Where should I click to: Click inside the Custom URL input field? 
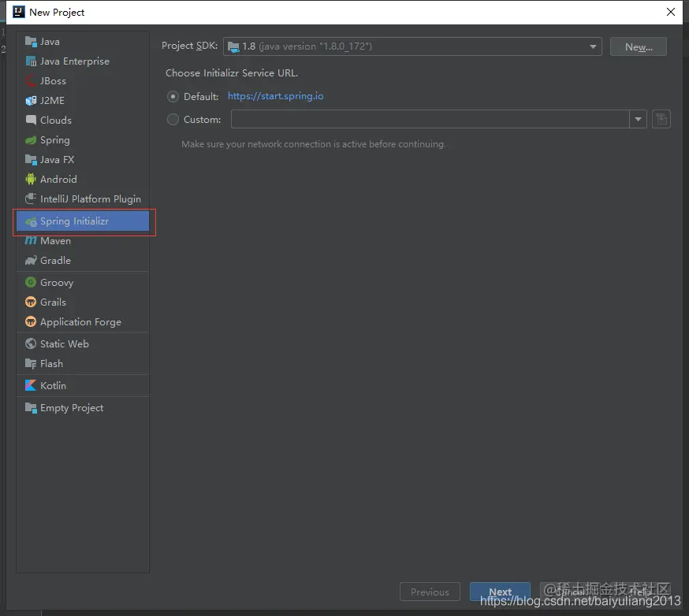tap(430, 120)
